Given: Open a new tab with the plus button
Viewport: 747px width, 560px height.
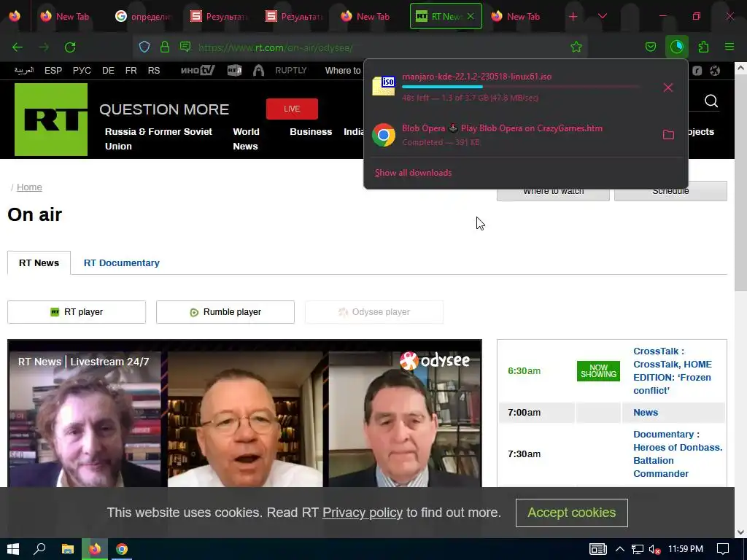Looking at the screenshot, I should [573, 17].
